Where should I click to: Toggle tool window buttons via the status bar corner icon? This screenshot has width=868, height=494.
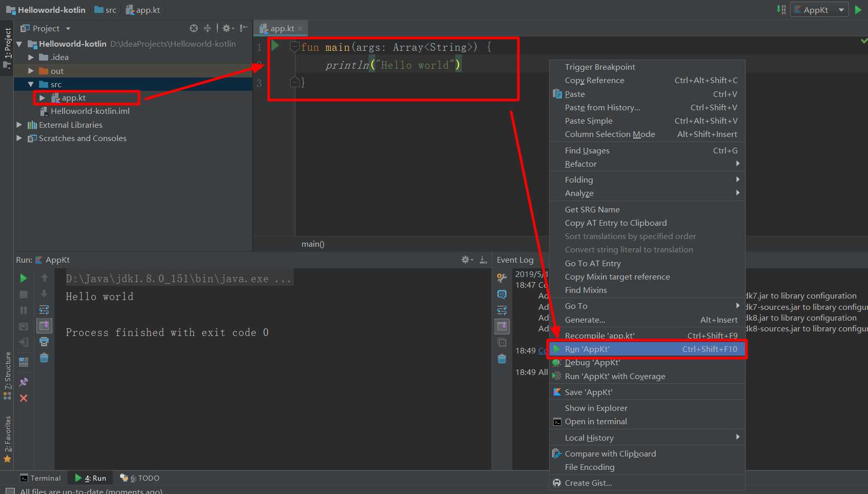tap(10, 491)
